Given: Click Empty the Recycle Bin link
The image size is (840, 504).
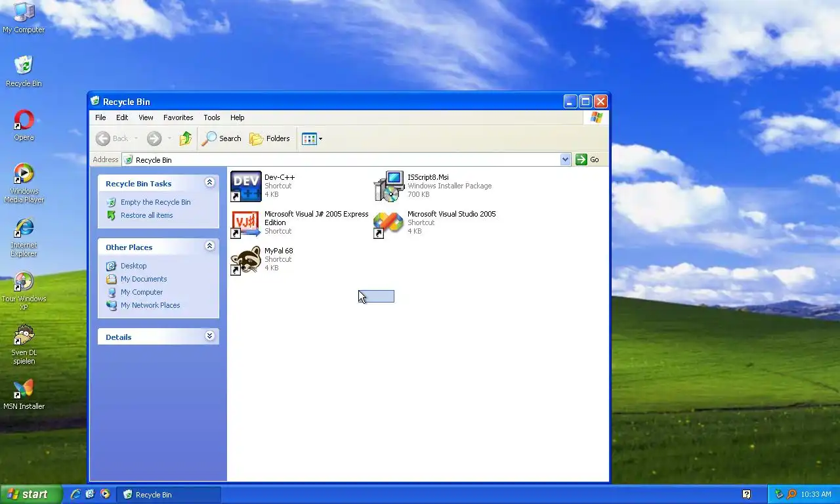Looking at the screenshot, I should click(156, 202).
